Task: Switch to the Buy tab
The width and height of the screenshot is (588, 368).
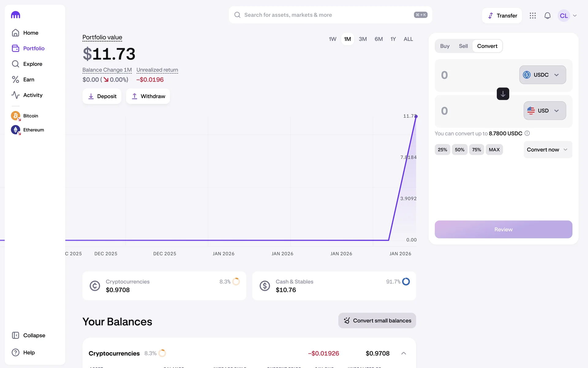Action: click(445, 46)
